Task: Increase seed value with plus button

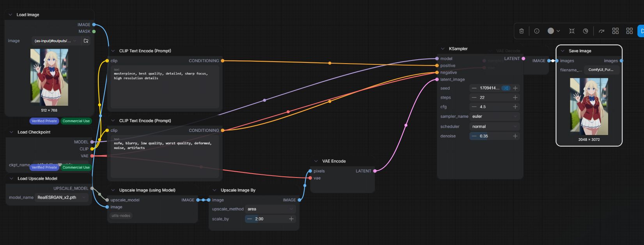Action: (515, 88)
